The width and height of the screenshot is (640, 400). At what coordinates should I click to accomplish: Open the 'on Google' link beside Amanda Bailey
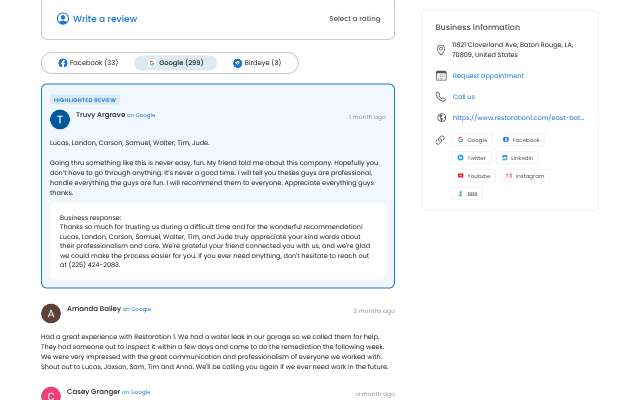point(137,309)
